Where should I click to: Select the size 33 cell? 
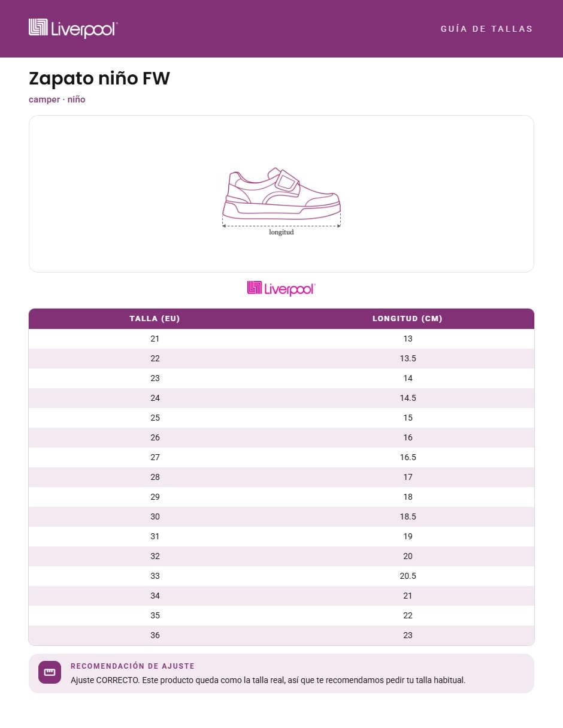click(155, 576)
